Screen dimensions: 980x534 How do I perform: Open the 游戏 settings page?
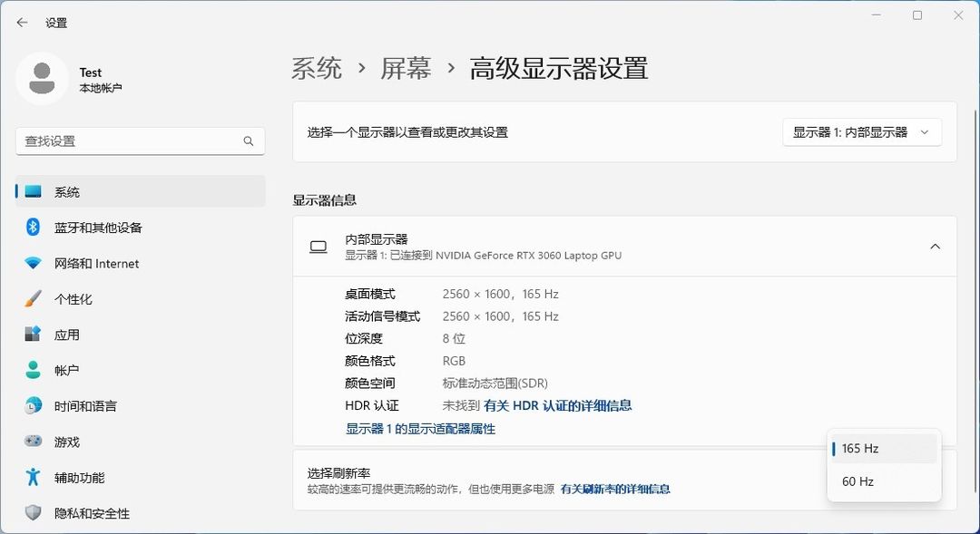[141, 442]
